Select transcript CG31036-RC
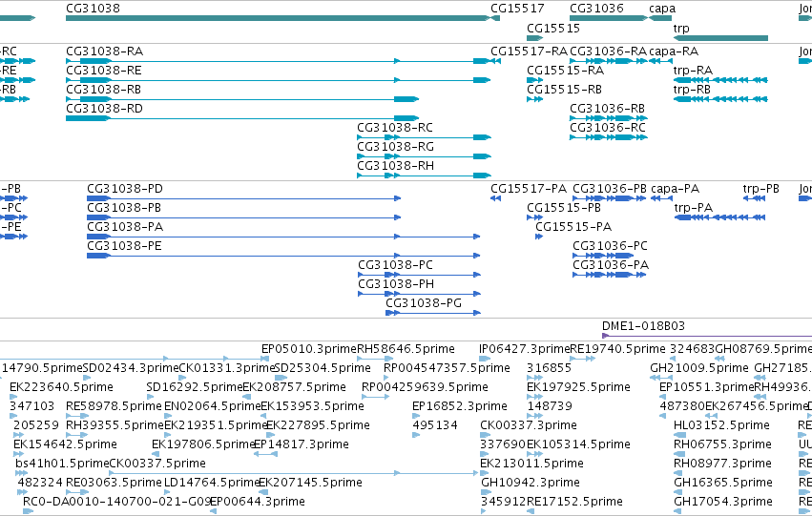 [x=609, y=137]
